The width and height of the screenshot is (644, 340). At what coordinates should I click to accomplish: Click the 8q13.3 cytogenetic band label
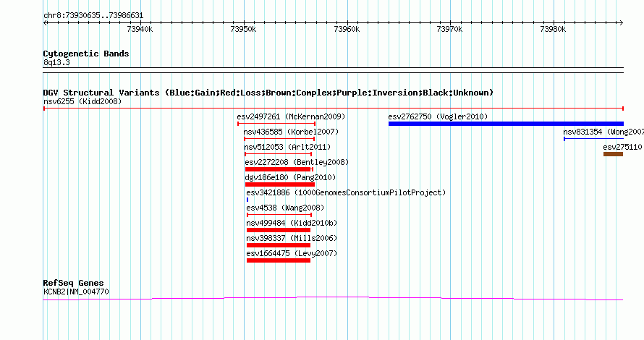click(x=56, y=62)
